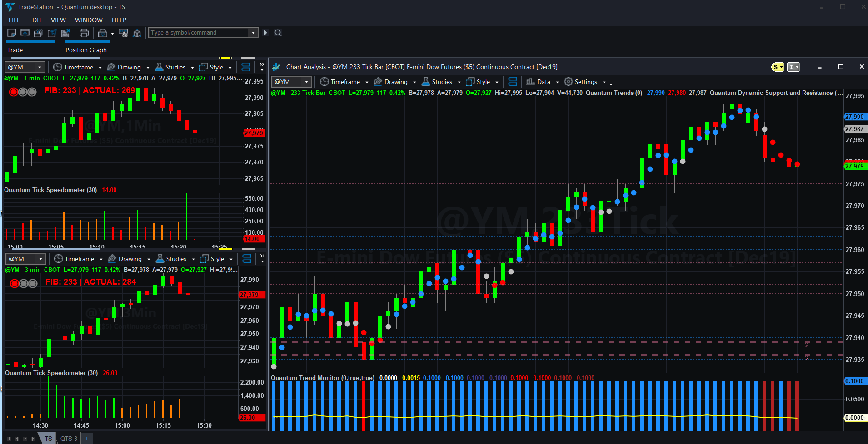Open the FILE menu
This screenshot has width=868, height=444.
[15, 20]
